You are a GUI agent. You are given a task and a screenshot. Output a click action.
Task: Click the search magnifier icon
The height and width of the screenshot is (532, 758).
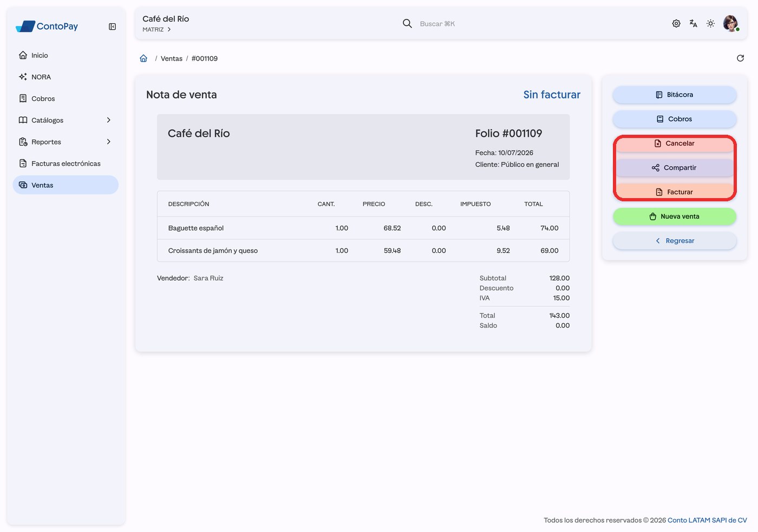coord(407,24)
